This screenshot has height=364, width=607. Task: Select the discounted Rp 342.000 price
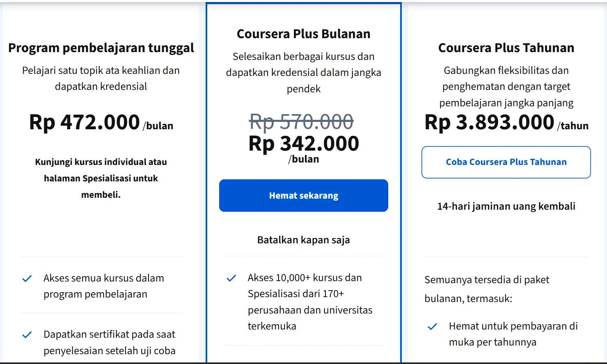(x=303, y=144)
